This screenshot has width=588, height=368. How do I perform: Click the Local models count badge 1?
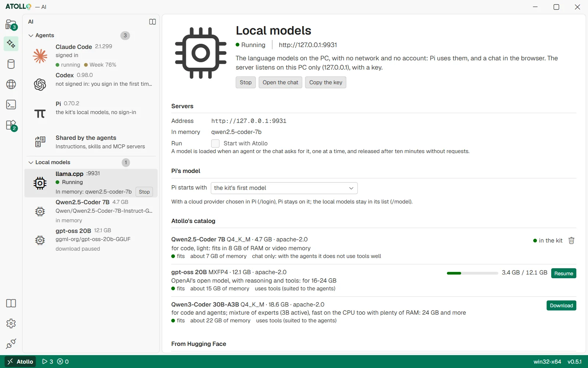coord(126,163)
